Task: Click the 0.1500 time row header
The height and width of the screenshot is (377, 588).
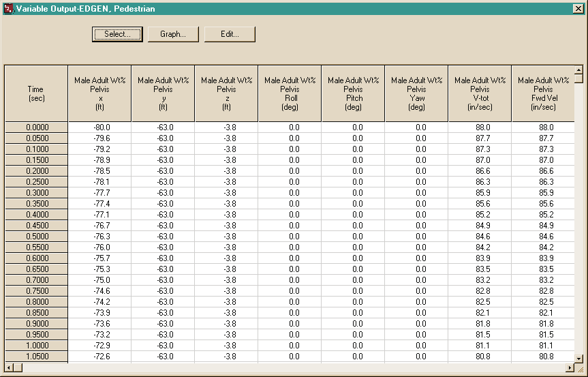Action: coord(36,160)
